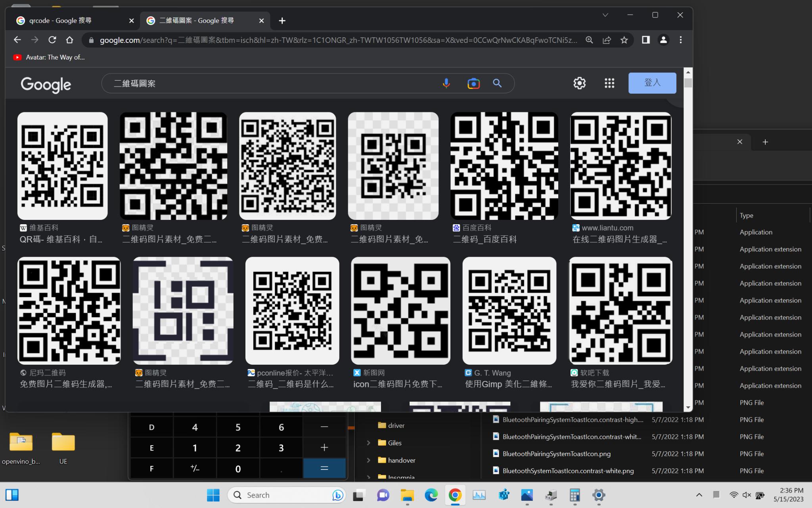Search by voice microphone icon
Viewport: 812px width, 508px height.
tap(446, 83)
